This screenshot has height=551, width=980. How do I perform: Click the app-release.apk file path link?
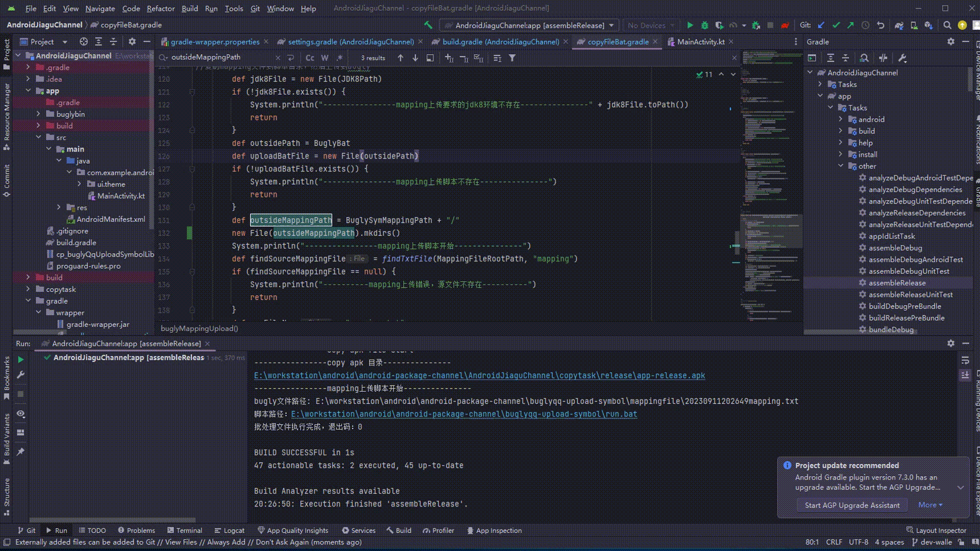click(480, 375)
